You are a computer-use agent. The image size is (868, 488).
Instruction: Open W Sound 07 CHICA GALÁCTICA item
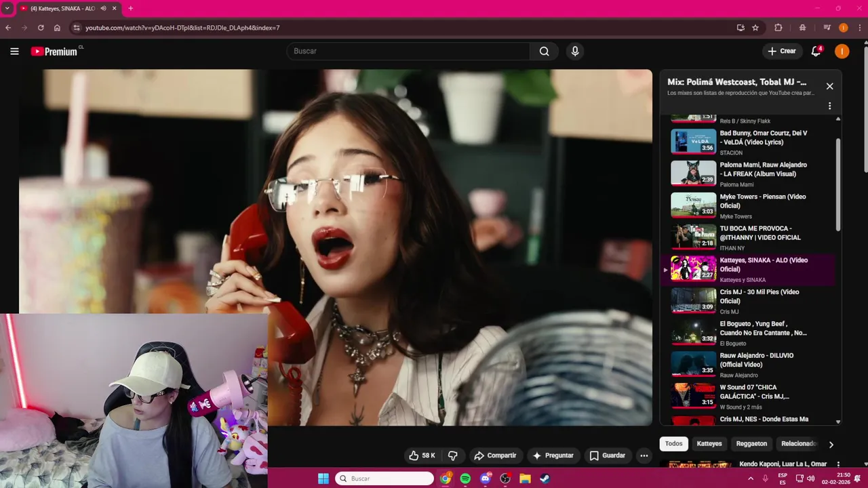point(748,396)
